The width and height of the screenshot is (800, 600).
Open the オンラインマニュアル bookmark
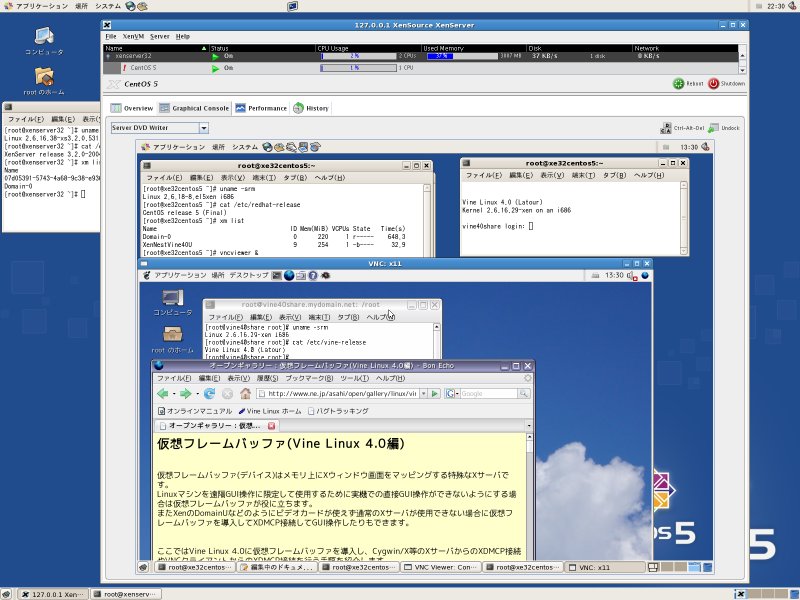tap(195, 411)
